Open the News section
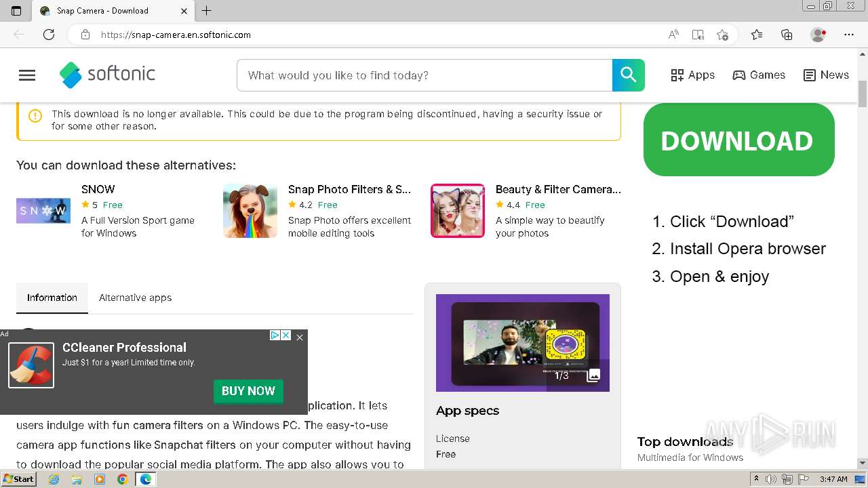Viewport: 868px width, 488px height. [826, 75]
